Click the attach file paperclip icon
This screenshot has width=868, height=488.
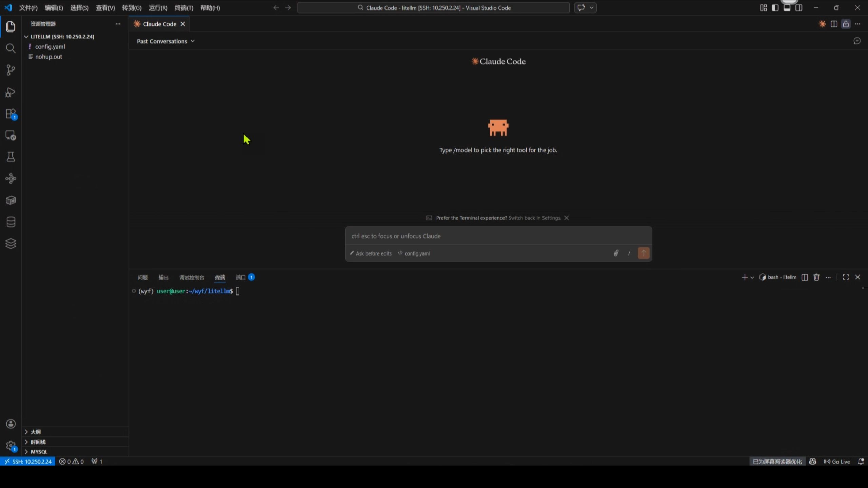coord(616,253)
